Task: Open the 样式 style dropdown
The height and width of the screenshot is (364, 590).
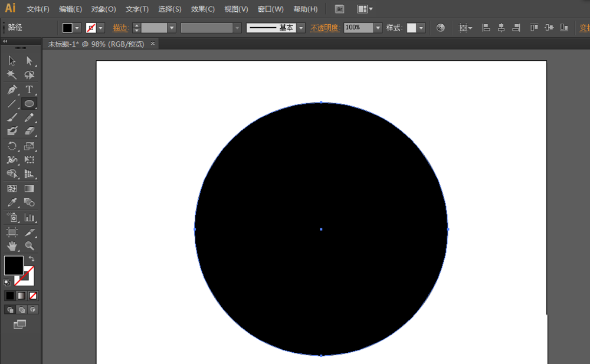Action: pyautogui.click(x=421, y=28)
